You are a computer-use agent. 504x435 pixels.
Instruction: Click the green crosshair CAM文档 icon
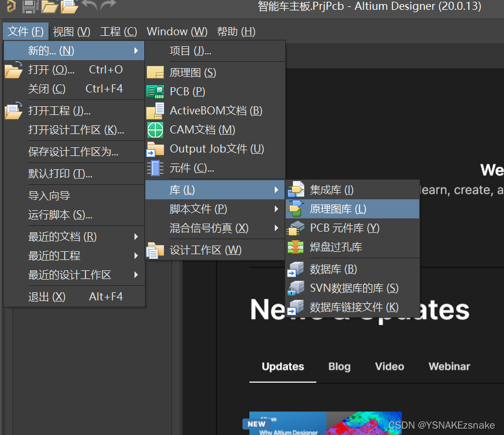click(x=155, y=130)
